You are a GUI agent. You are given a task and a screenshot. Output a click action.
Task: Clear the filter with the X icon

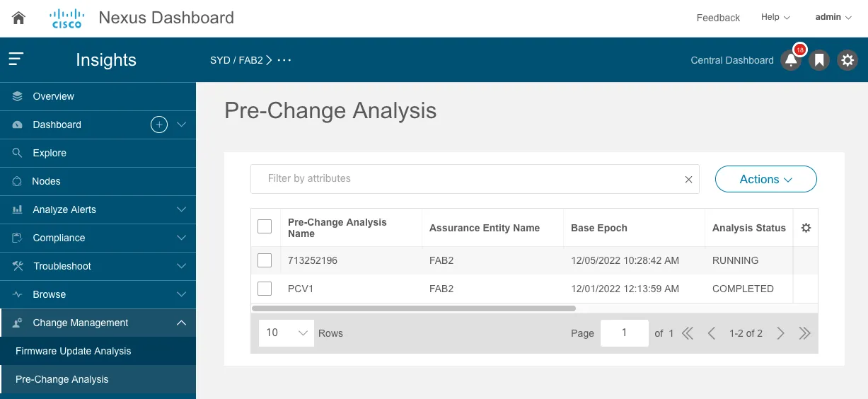point(688,180)
